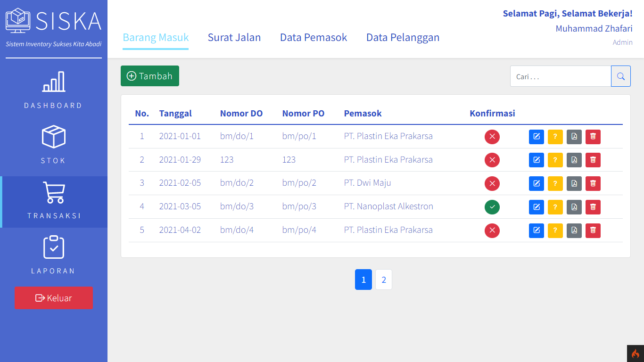The width and height of the screenshot is (644, 362).
Task: Switch to the Surat Jalan tab
Action: (234, 38)
